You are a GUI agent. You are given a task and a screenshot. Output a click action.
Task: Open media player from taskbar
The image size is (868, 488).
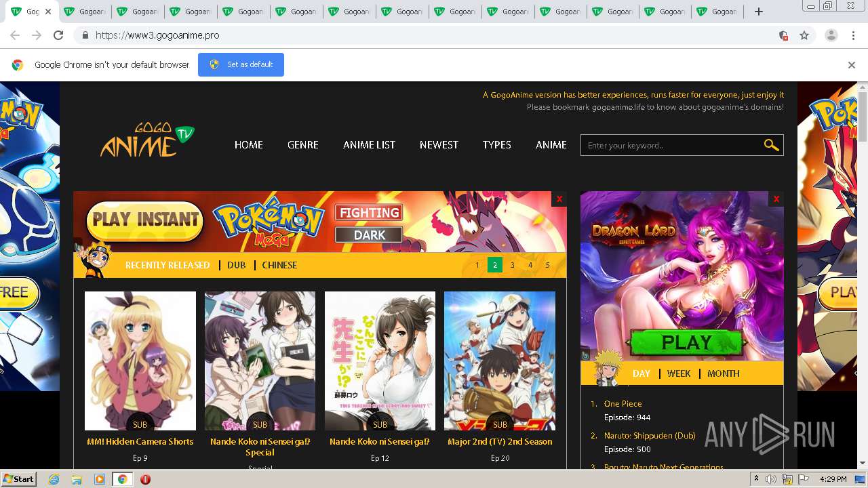coord(100,479)
